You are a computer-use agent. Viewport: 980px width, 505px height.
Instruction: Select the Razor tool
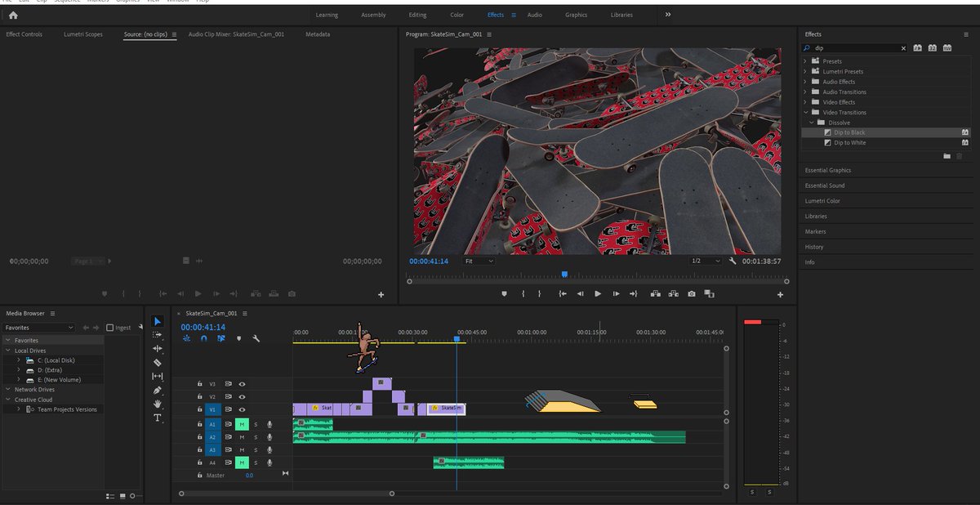[x=158, y=364]
